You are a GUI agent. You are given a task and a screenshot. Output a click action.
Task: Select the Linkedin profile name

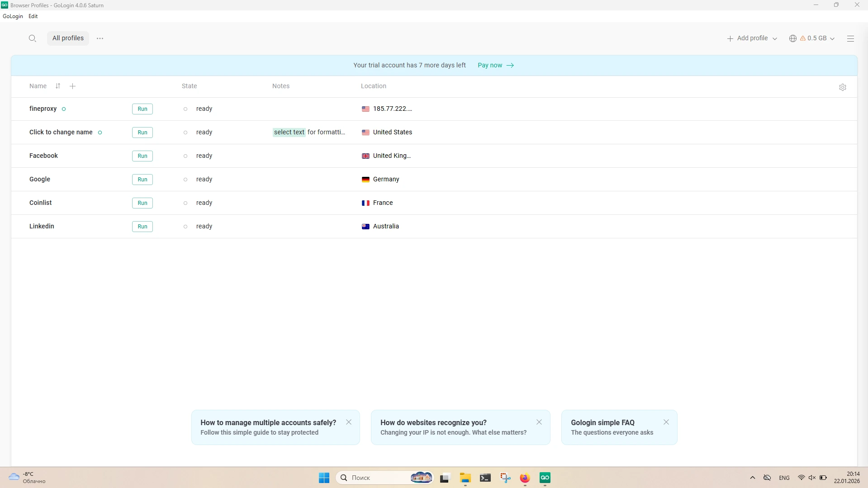coord(42,227)
